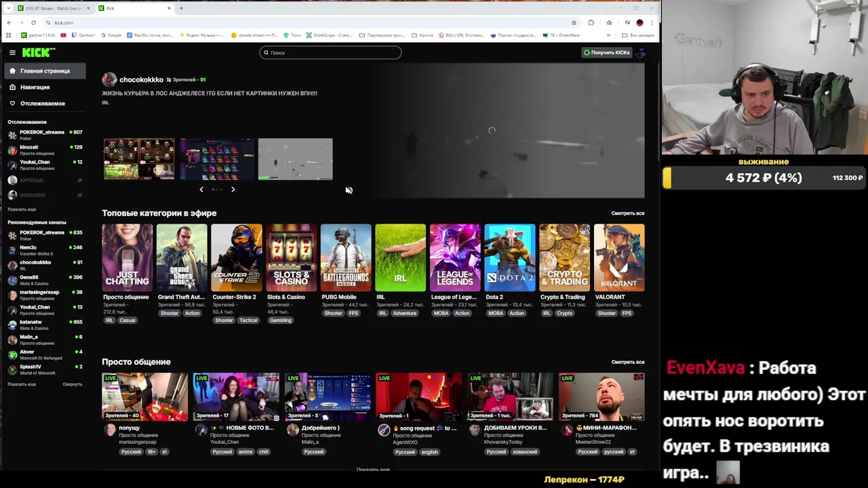Screen dimensions: 868x488
Task: Go to Главная страница in sidebar
Action: point(44,70)
